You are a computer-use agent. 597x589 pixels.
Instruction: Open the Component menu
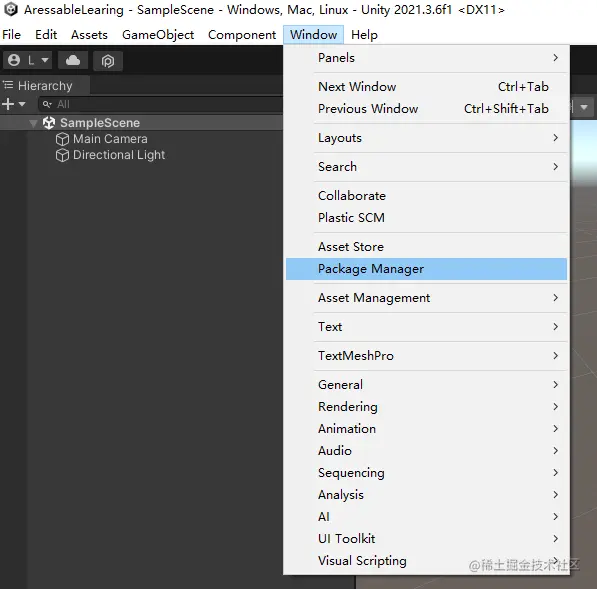point(242,35)
